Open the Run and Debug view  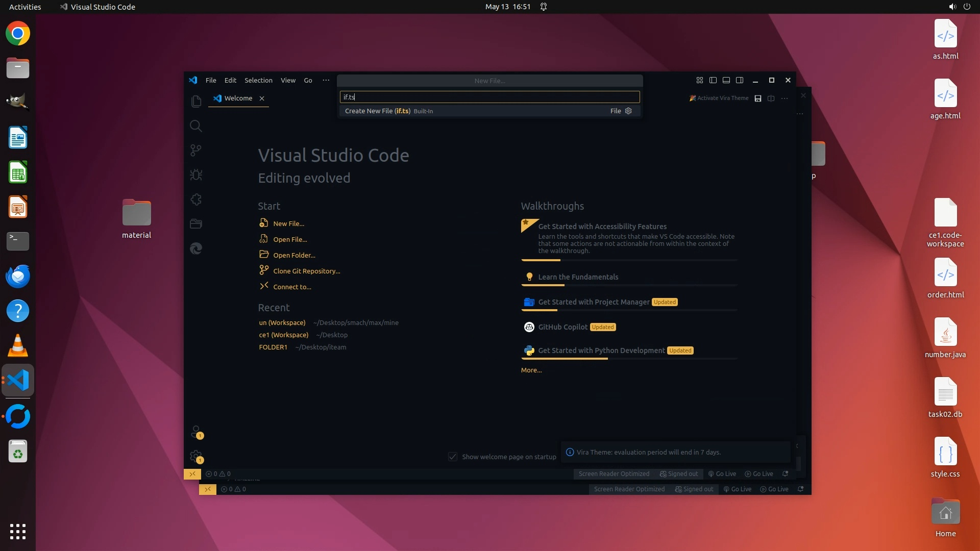coord(196,175)
